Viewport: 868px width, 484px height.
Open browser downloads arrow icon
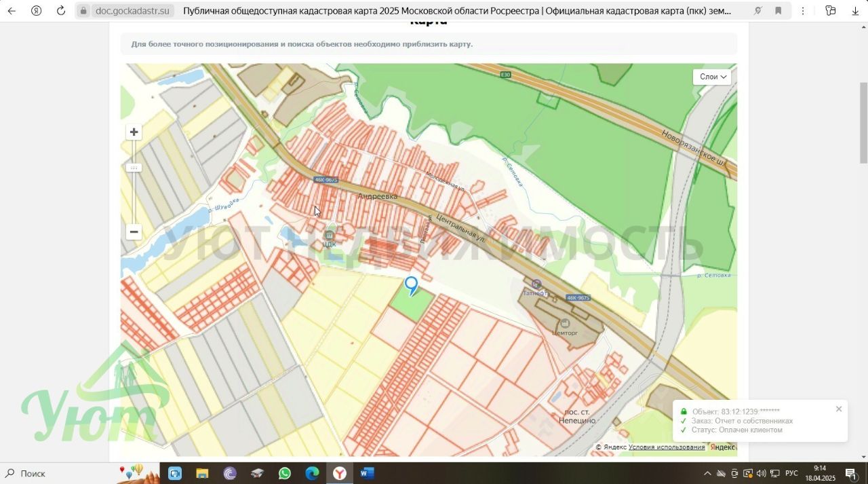855,11
